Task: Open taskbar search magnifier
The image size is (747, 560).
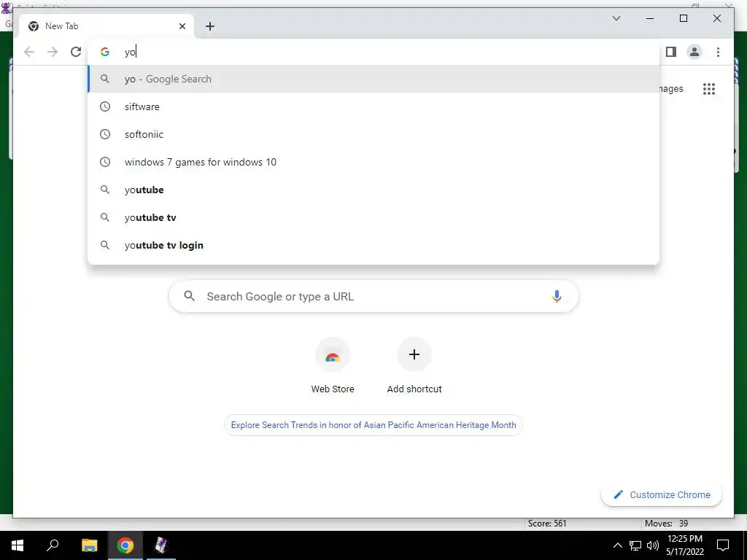Action: pyautogui.click(x=53, y=545)
